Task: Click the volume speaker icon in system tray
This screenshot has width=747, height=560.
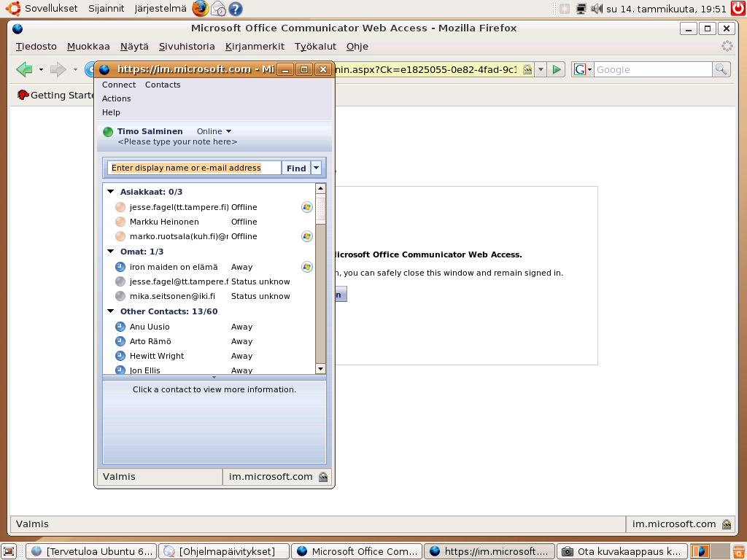Action: coord(597,9)
